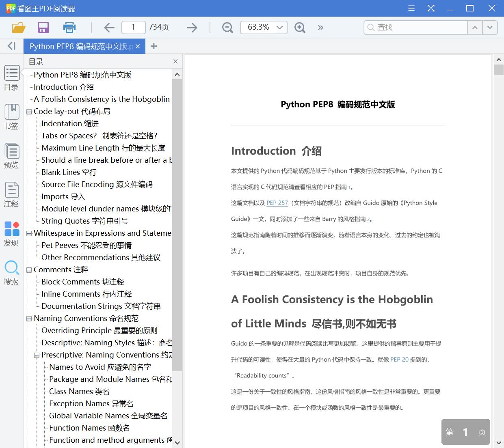Expand the >> more tools menu
Viewport: 504px width, 448px height.
320,27
